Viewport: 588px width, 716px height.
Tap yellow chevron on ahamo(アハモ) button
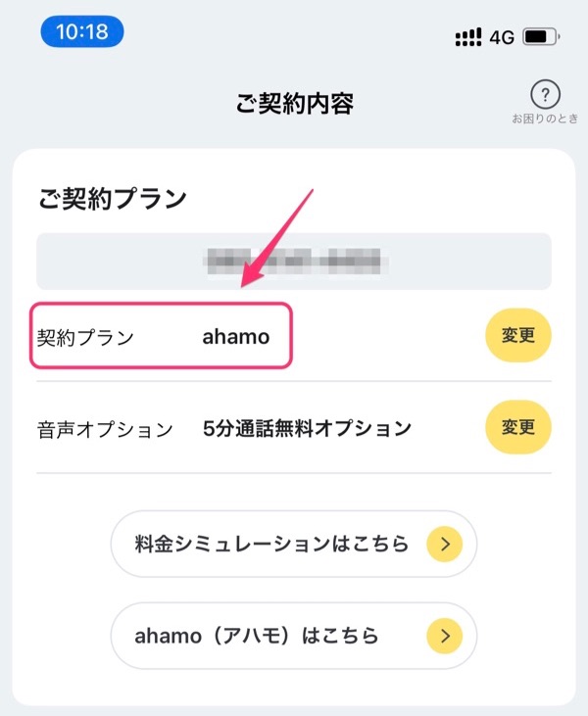point(445,636)
